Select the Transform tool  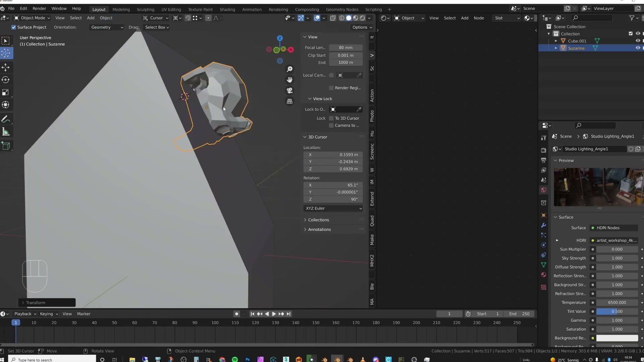[x=6, y=105]
